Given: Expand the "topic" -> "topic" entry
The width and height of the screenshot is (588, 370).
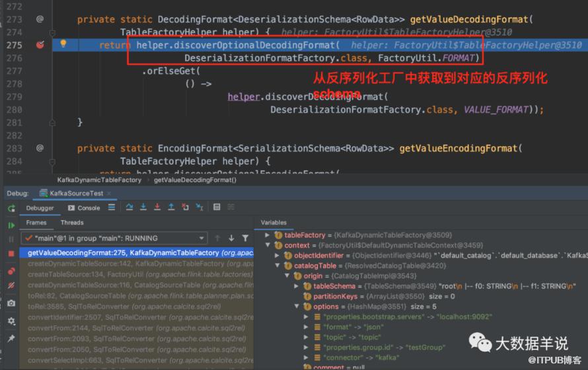Looking at the screenshot, I should pos(306,337).
